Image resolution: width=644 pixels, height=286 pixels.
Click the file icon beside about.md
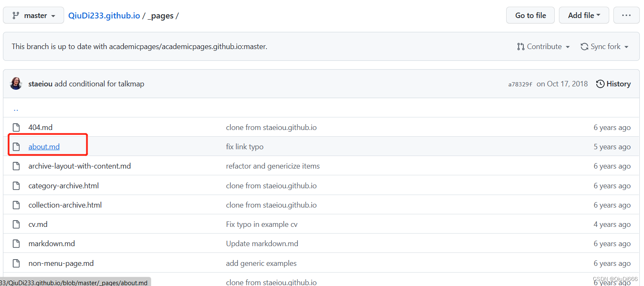point(16,147)
